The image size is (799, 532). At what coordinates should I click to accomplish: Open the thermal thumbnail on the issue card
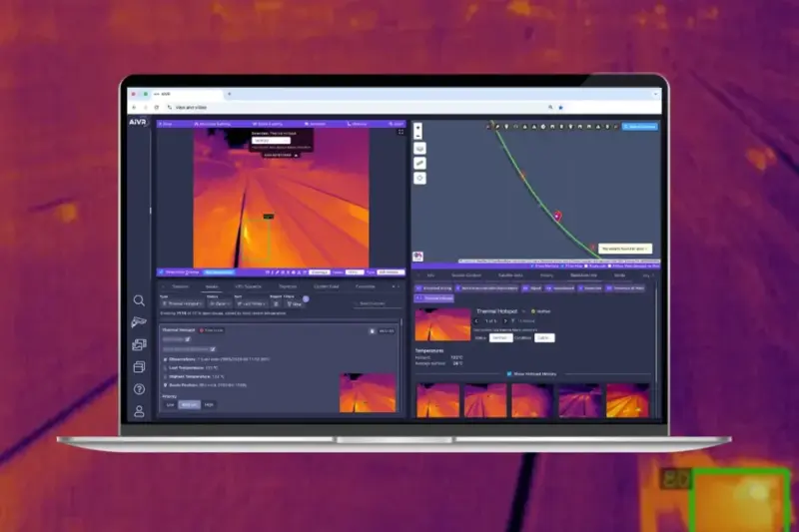[x=368, y=393]
